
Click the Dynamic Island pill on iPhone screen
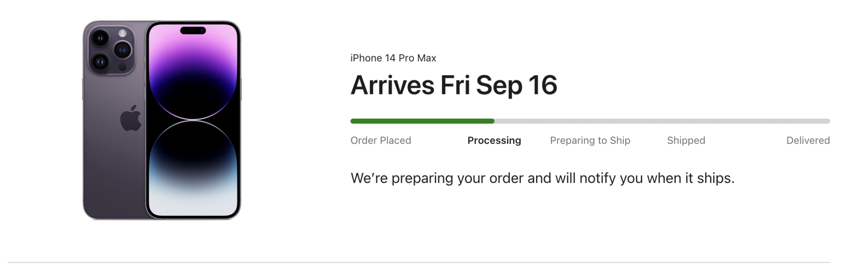coord(193,30)
